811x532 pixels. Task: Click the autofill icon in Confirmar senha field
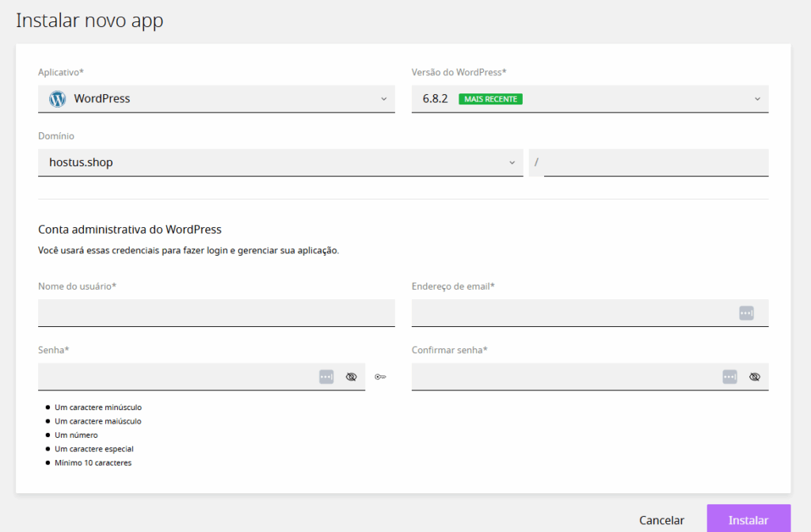(729, 377)
